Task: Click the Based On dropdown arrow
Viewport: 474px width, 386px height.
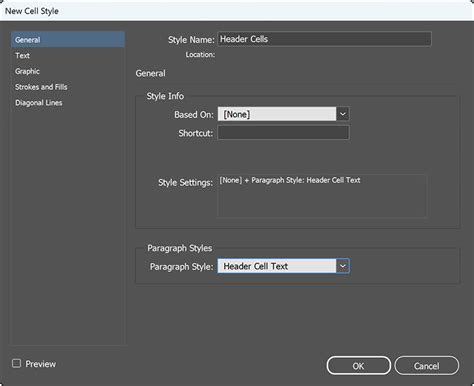Action: click(343, 114)
